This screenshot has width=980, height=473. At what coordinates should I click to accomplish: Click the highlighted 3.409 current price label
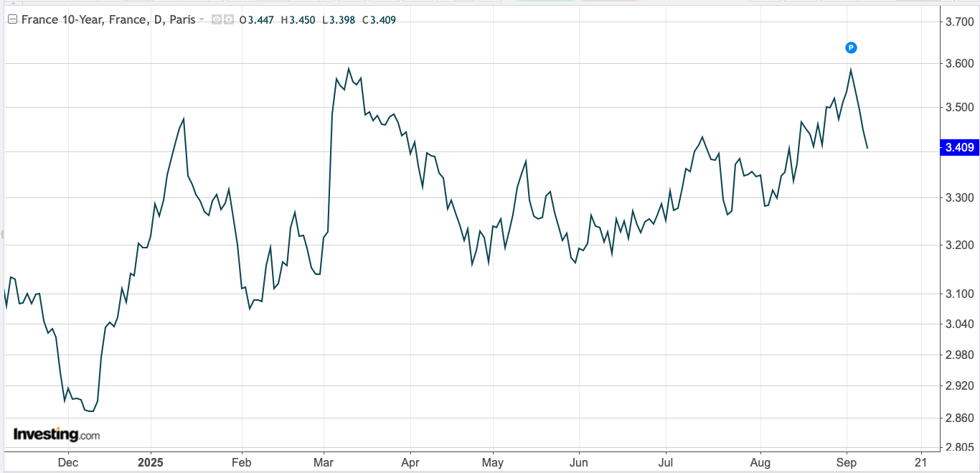click(x=958, y=148)
